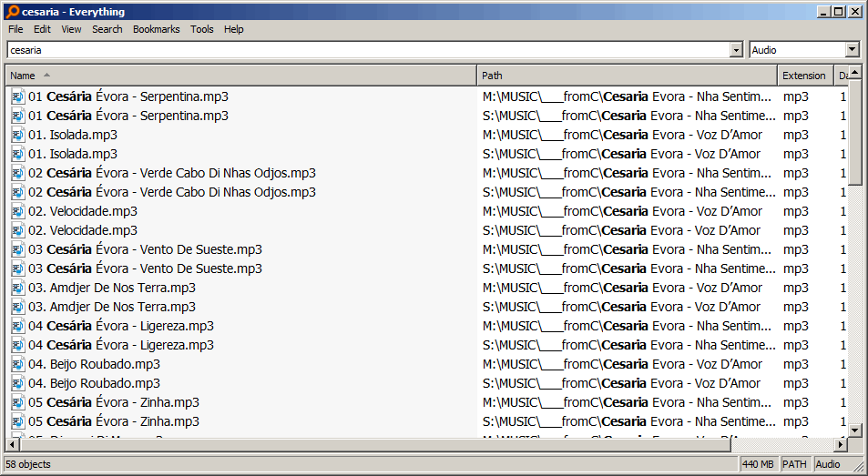This screenshot has width=868, height=476.
Task: Open the Bookmarks menu
Action: coord(156,29)
